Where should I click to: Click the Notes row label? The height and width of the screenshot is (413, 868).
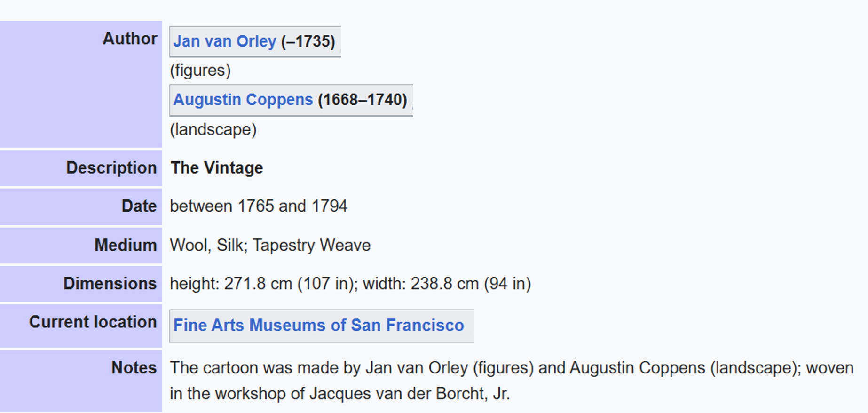(134, 367)
